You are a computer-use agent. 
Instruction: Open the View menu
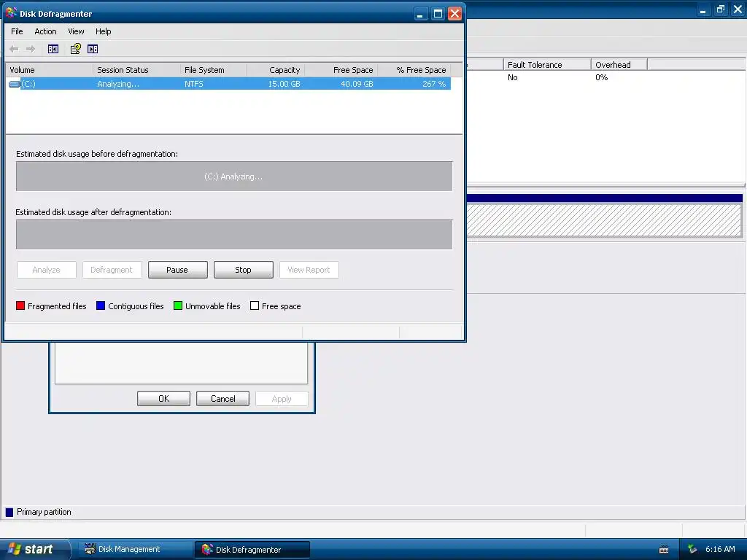click(76, 31)
